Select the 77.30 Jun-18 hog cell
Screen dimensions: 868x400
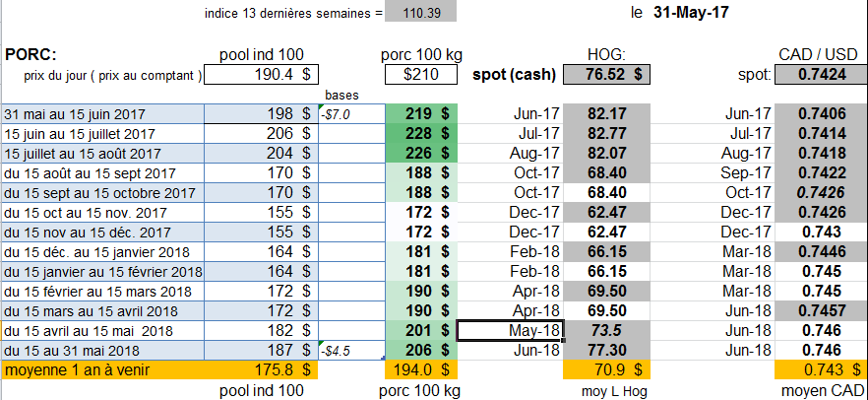[x=605, y=350]
